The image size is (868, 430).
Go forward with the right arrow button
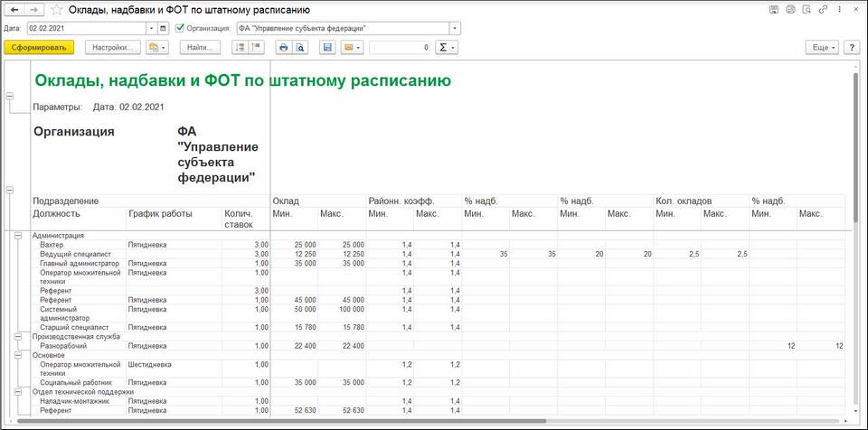[34, 10]
